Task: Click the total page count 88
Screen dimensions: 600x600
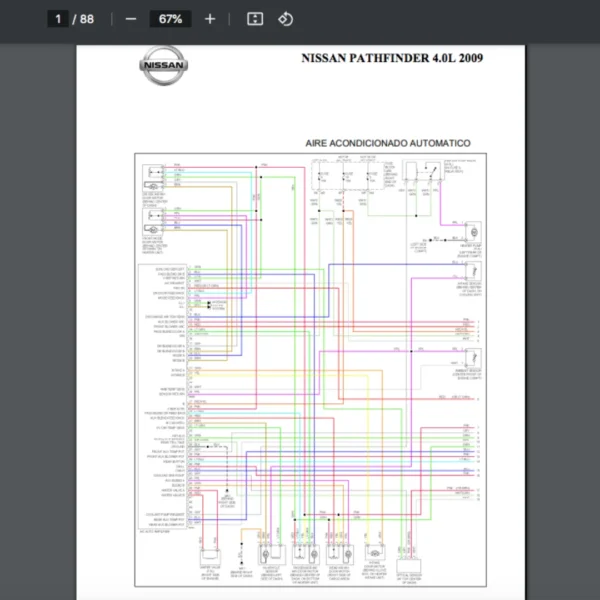Action: coord(87,19)
